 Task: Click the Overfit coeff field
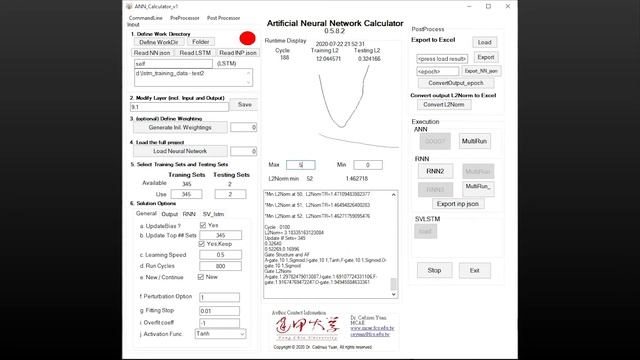219,323
